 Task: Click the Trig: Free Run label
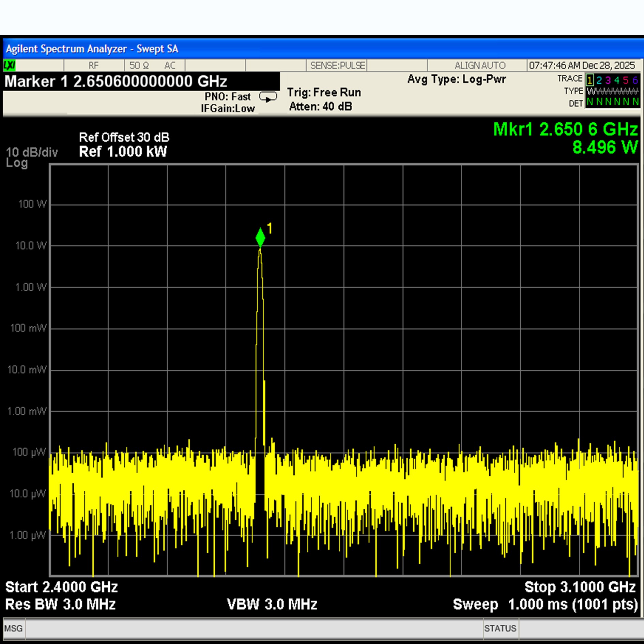pyautogui.click(x=324, y=92)
